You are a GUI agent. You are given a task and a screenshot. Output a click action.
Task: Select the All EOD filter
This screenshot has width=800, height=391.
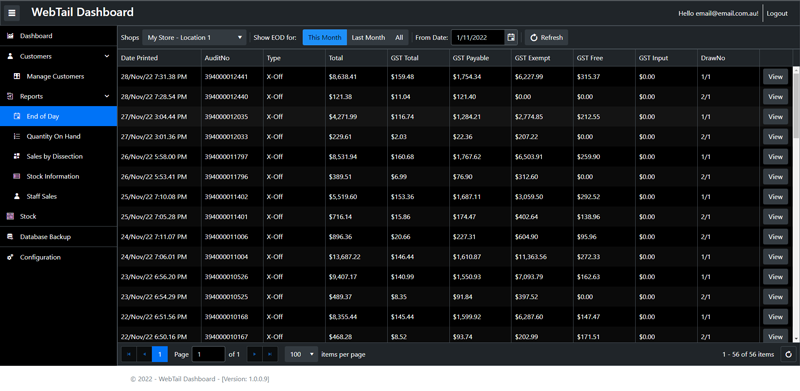(399, 37)
